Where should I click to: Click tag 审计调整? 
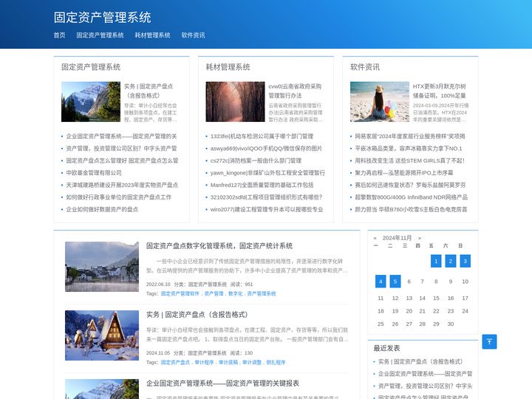point(252,362)
